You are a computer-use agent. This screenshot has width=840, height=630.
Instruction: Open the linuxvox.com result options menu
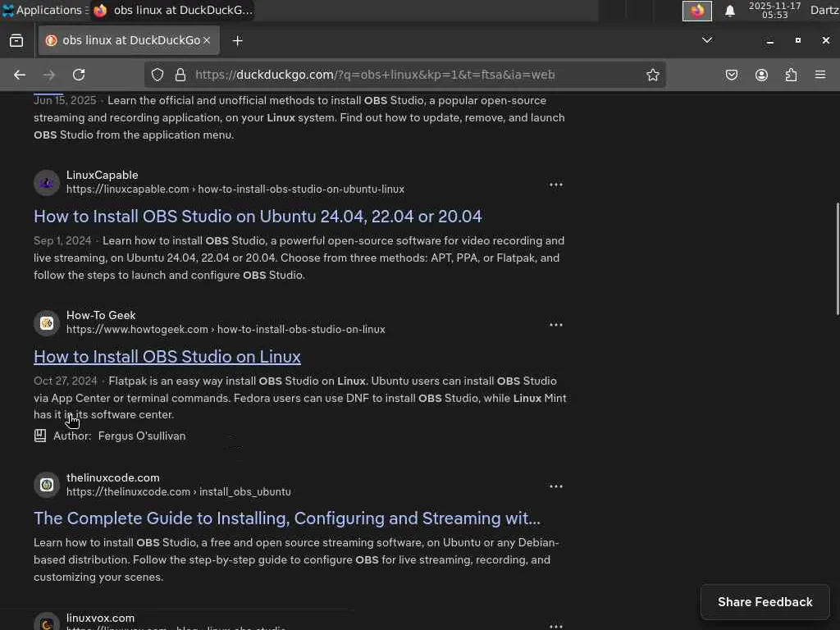coord(556,625)
